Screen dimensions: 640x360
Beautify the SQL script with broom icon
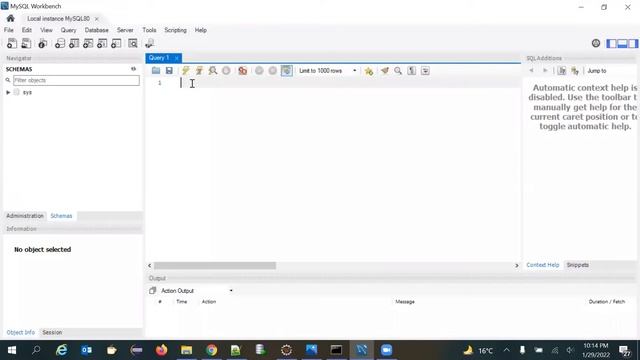tap(384, 71)
